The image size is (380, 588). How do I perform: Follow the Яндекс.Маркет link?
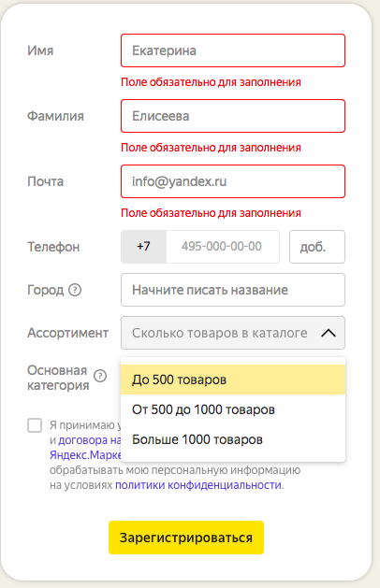pos(85,455)
